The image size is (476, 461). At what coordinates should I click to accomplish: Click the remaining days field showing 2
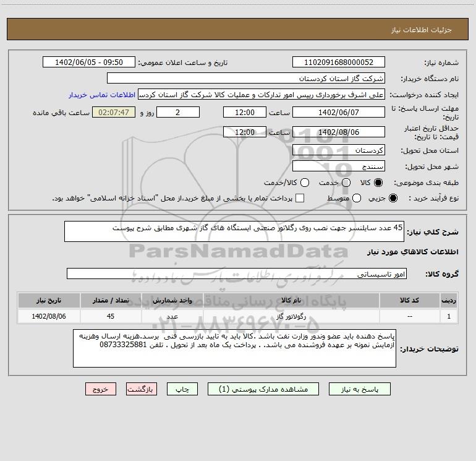178,112
